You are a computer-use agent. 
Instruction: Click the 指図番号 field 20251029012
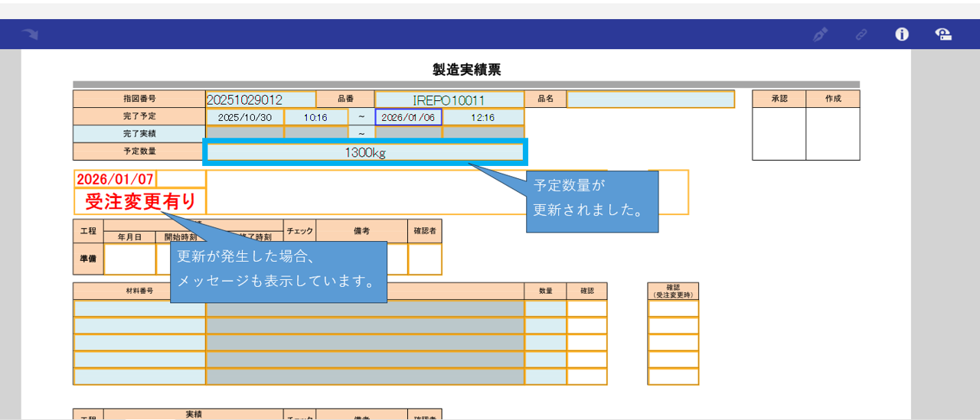click(260, 99)
